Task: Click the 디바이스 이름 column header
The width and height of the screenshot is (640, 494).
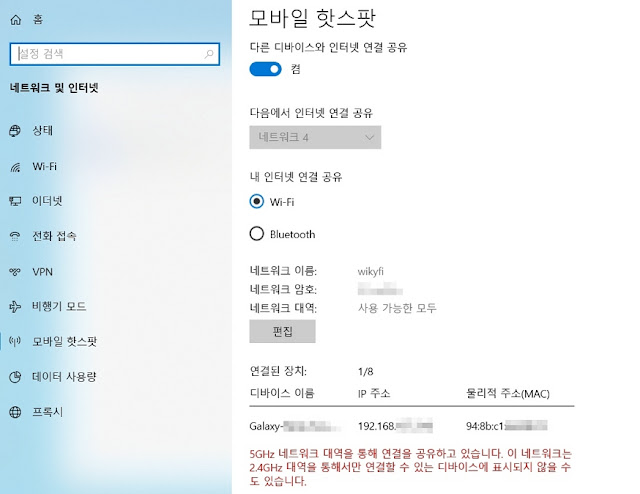Action: point(282,393)
